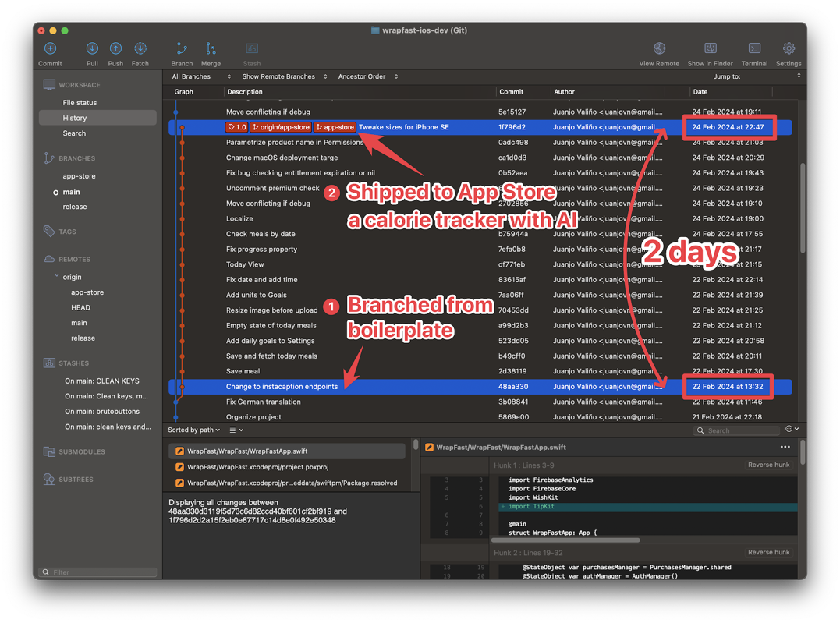Image resolution: width=840 pixels, height=623 pixels.
Task: Push commits to the remote
Action: coord(115,48)
